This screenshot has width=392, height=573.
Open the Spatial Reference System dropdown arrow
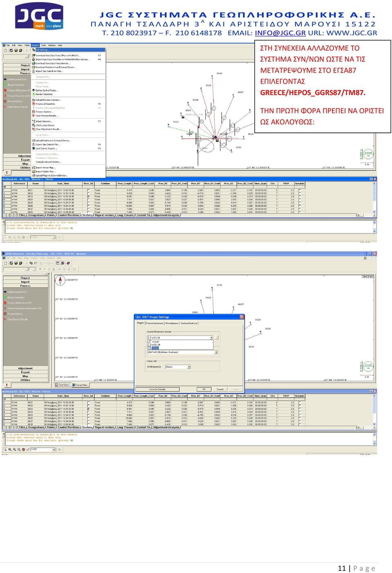point(211,338)
